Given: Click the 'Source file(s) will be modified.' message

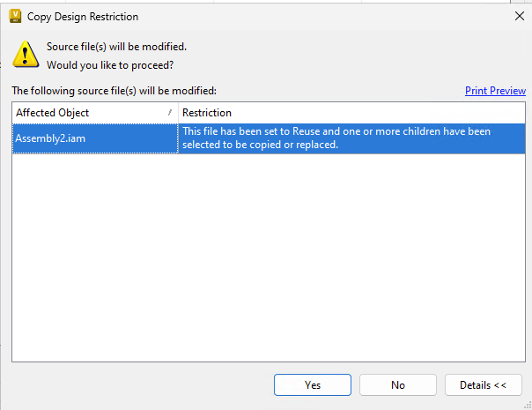Looking at the screenshot, I should (x=116, y=47).
